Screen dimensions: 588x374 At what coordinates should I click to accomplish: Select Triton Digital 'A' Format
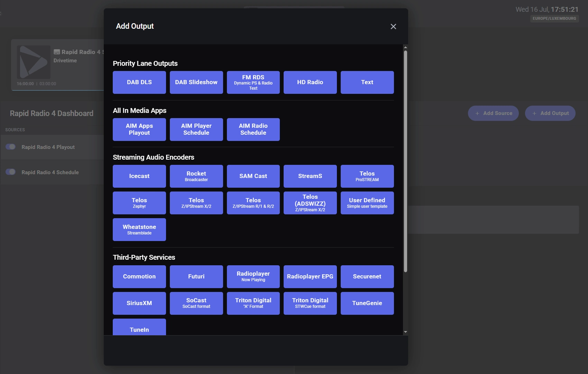253,303
